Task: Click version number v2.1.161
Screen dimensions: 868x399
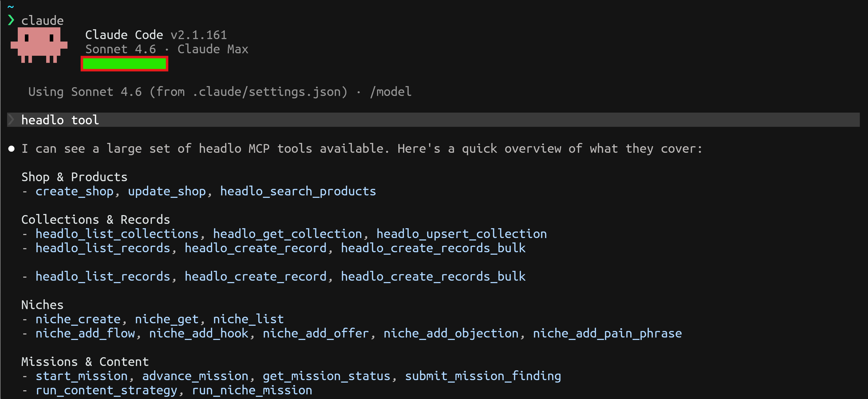Action: (x=199, y=35)
